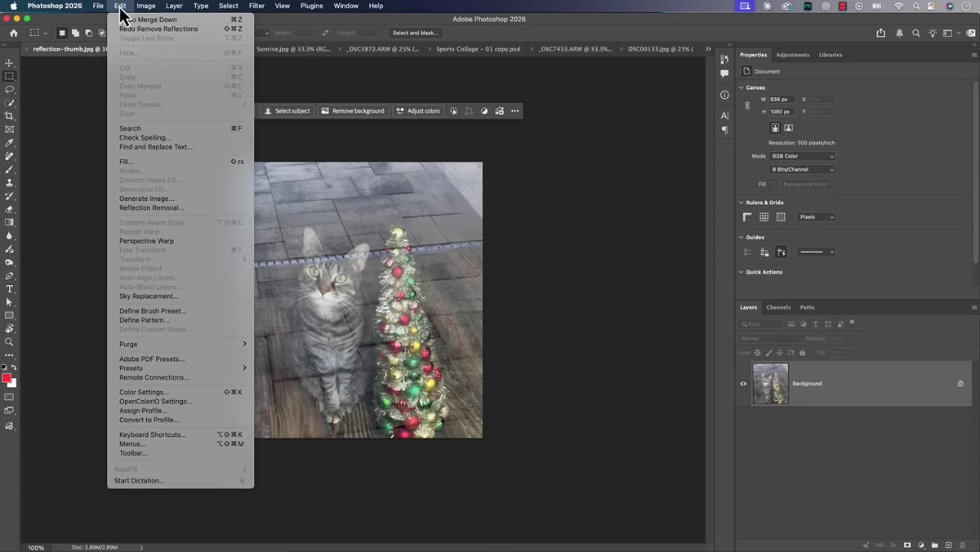Image resolution: width=980 pixels, height=552 pixels.
Task: Select the Lasso tool
Action: pyautogui.click(x=10, y=90)
